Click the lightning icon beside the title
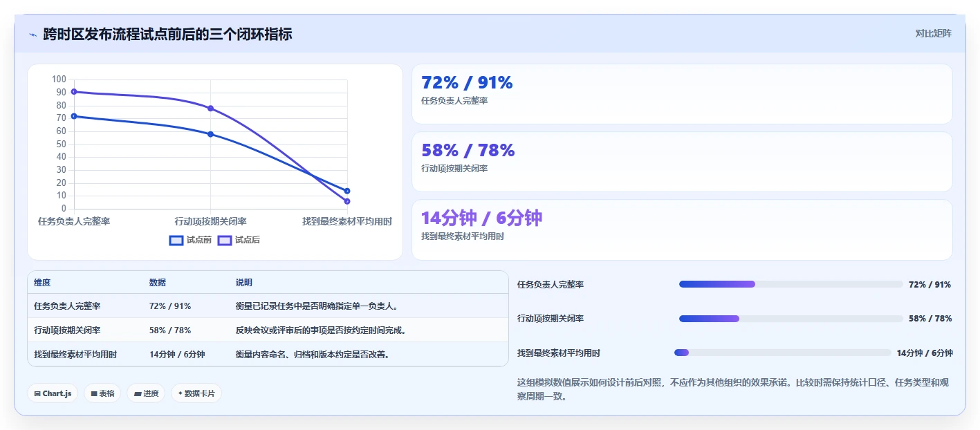This screenshot has width=980, height=430. (33, 35)
